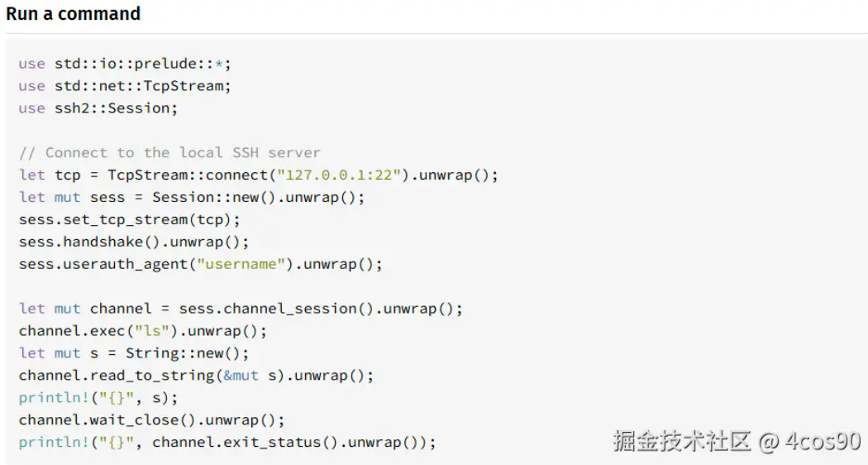The width and height of the screenshot is (868, 465).
Task: Click the "channel.wait_close().unwrap();" line
Action: pos(151,419)
